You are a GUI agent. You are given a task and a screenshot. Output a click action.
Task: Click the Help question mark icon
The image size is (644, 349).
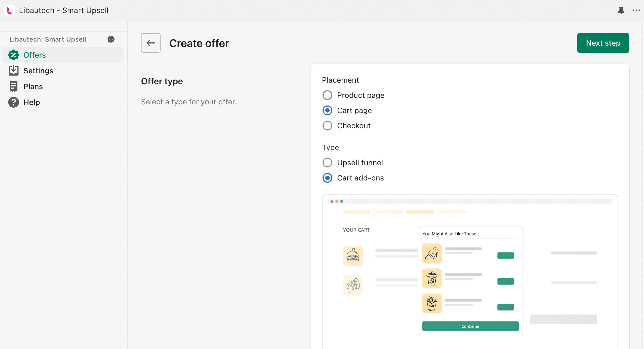point(14,102)
